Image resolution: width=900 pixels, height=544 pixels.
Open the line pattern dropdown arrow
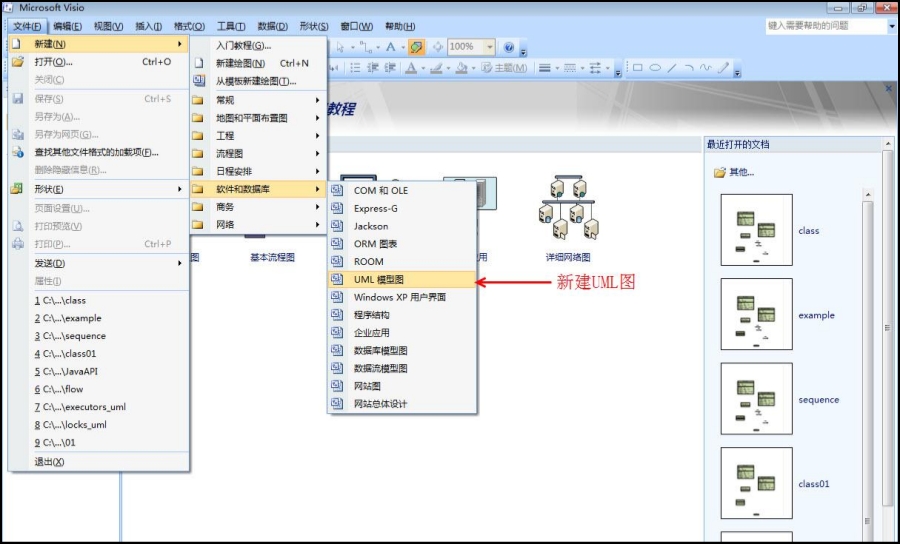click(582, 68)
